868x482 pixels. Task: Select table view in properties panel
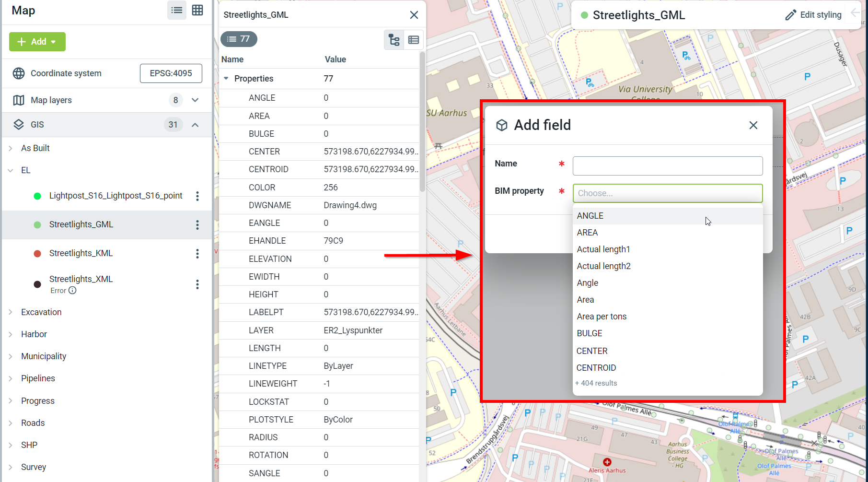[x=414, y=40]
